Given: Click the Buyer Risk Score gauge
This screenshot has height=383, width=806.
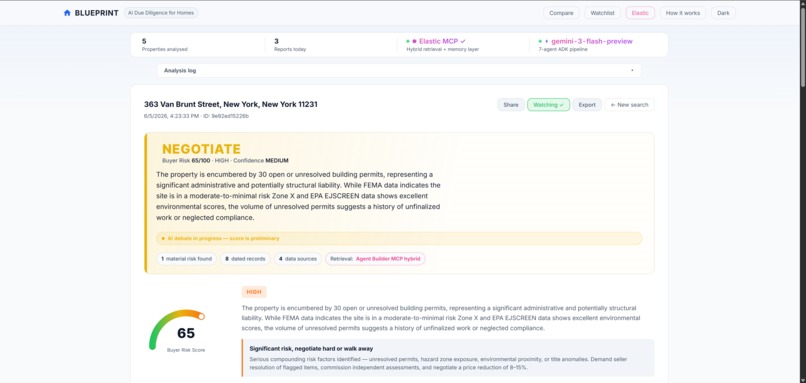Looking at the screenshot, I should point(178,331).
